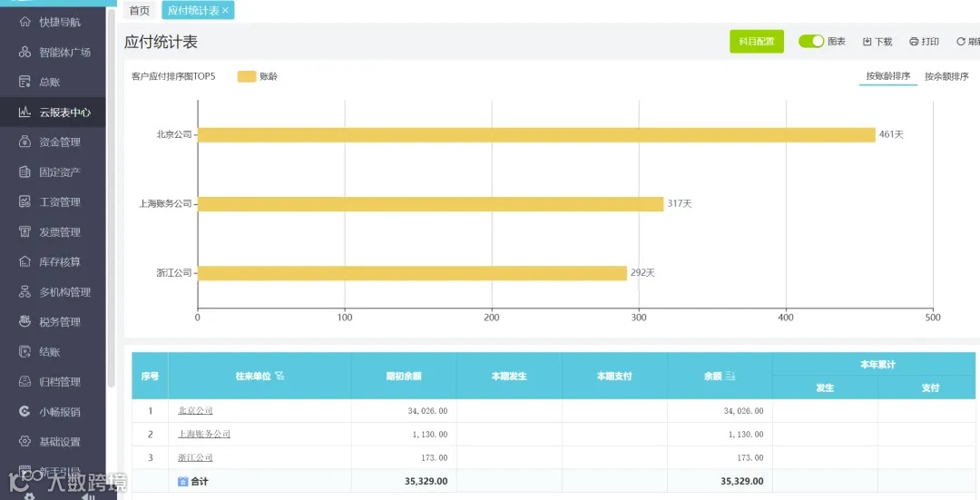Click the filter icon beside 往来单位
Viewport: 980px width, 500px height.
tap(279, 376)
